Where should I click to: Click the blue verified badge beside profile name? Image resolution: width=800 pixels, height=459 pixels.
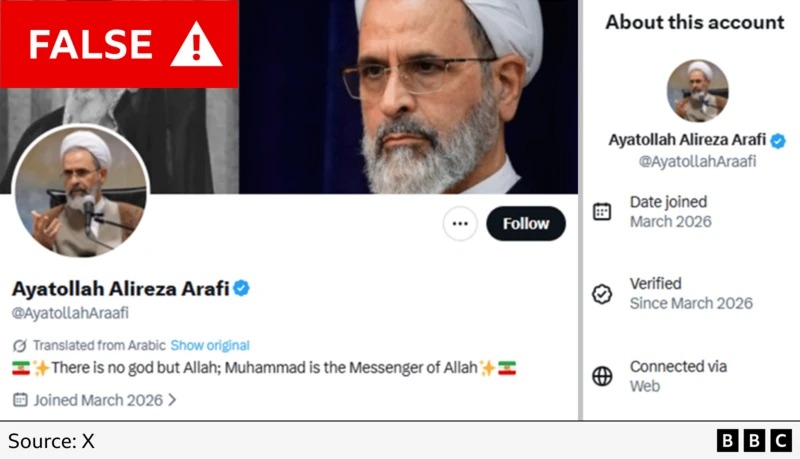tap(241, 289)
